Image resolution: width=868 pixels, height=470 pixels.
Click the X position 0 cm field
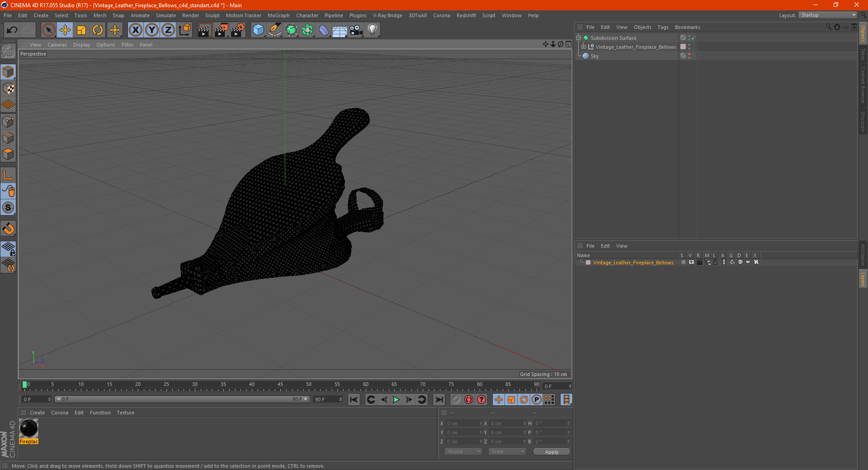(x=464, y=423)
